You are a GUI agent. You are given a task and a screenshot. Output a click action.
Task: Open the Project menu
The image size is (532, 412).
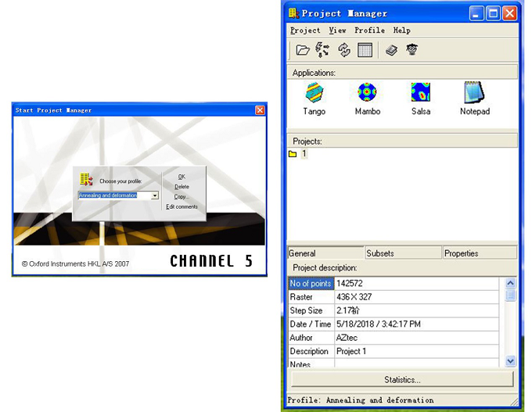304,30
